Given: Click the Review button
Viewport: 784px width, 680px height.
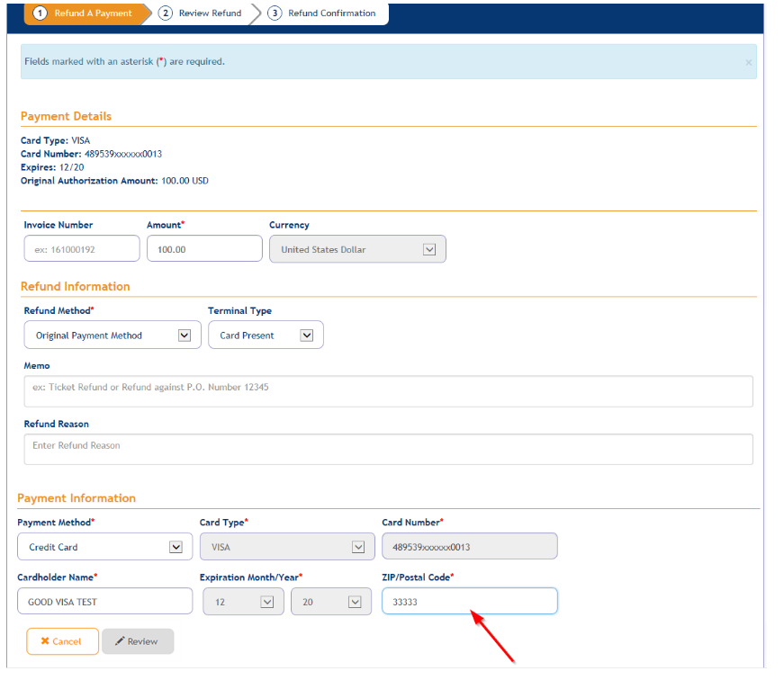Looking at the screenshot, I should pos(137,641).
